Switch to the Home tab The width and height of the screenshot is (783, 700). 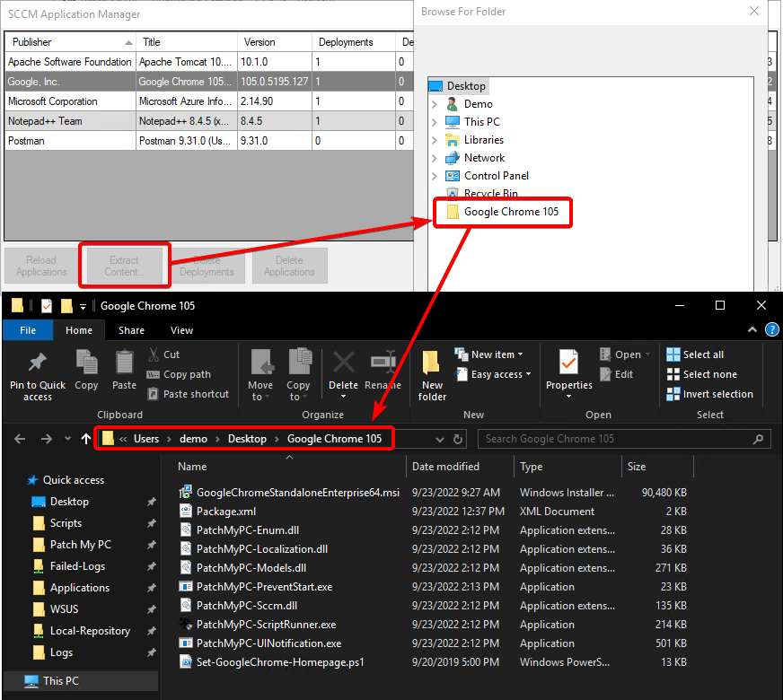79,330
